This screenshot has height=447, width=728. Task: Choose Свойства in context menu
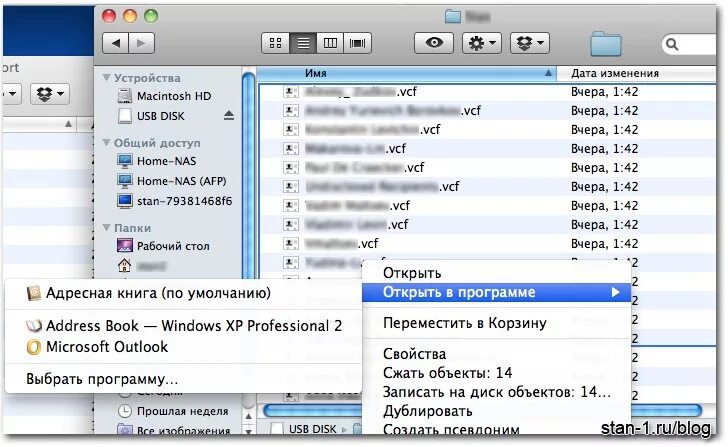496,354
